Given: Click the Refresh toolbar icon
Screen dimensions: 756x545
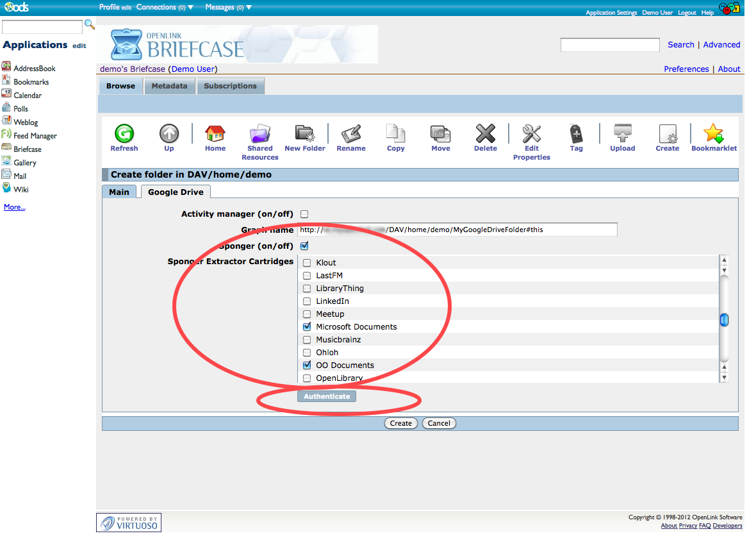Looking at the screenshot, I should (x=124, y=134).
